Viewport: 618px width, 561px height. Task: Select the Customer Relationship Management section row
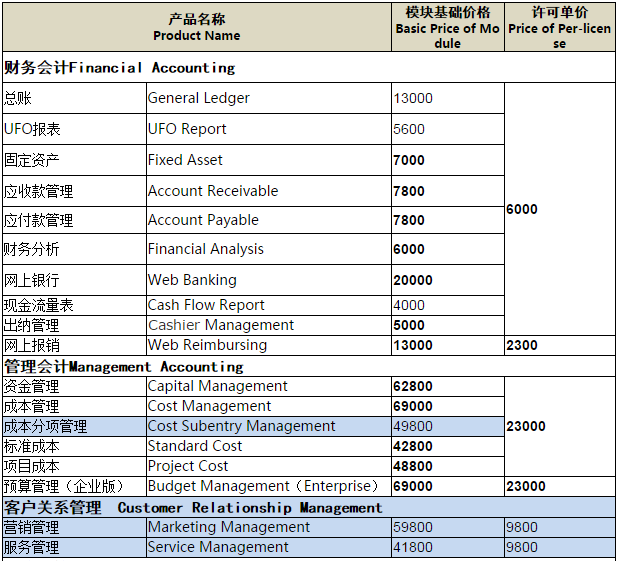click(x=192, y=507)
